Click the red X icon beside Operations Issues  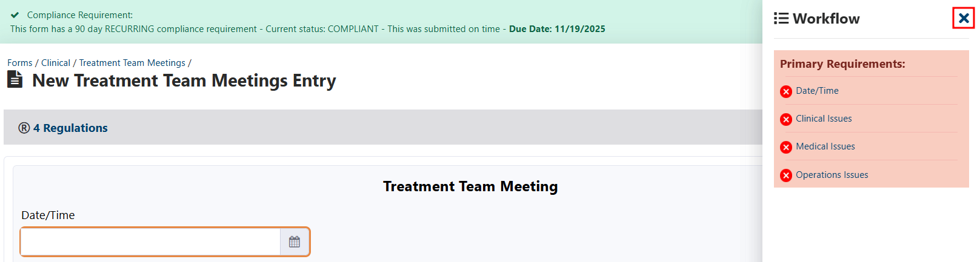pyautogui.click(x=786, y=175)
